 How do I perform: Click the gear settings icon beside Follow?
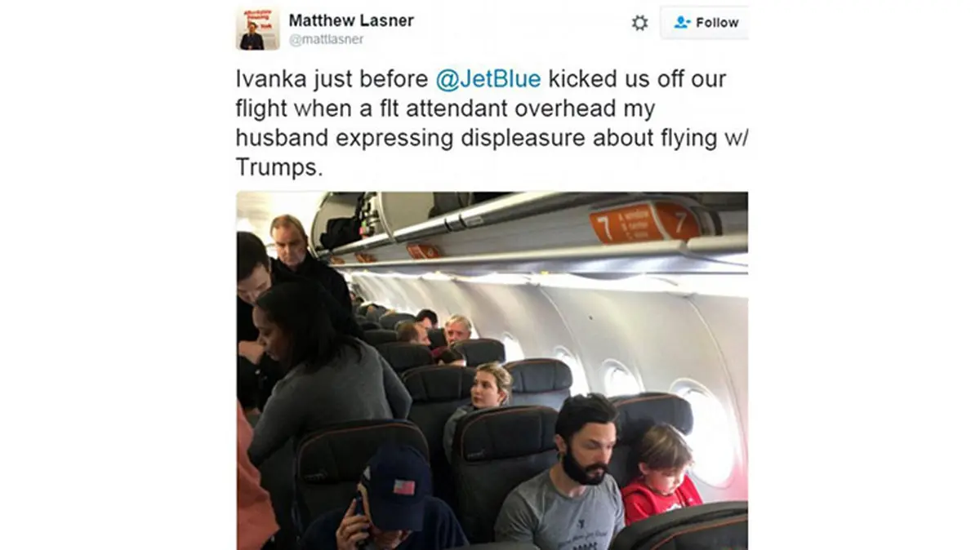tap(639, 23)
